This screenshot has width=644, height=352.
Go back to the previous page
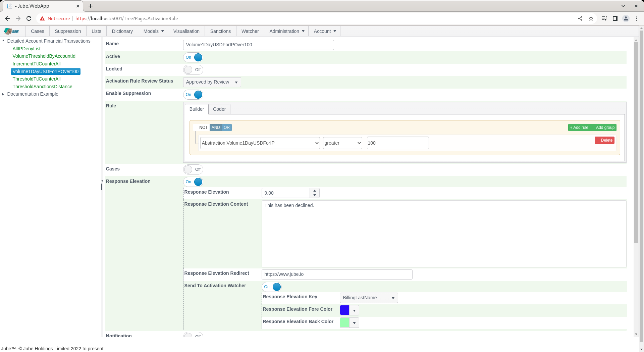point(7,18)
